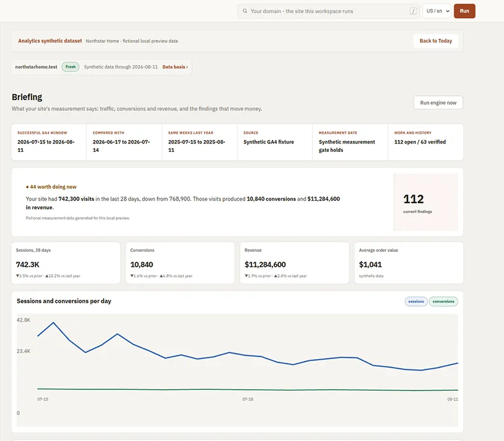This screenshot has width=504, height=441.
Task: Focus the domain search input field
Action: click(x=328, y=11)
